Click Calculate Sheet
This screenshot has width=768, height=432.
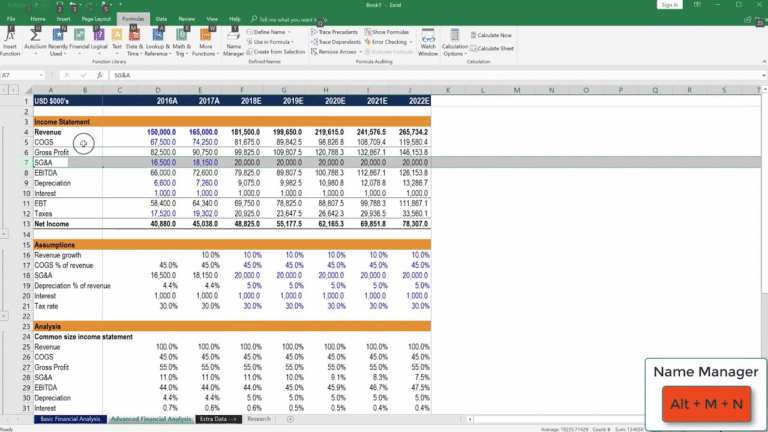pos(494,47)
